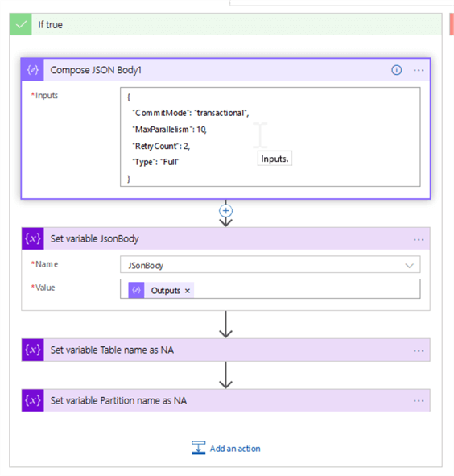
Task: Click the "RetryCount": 2 line
Action: tap(161, 146)
